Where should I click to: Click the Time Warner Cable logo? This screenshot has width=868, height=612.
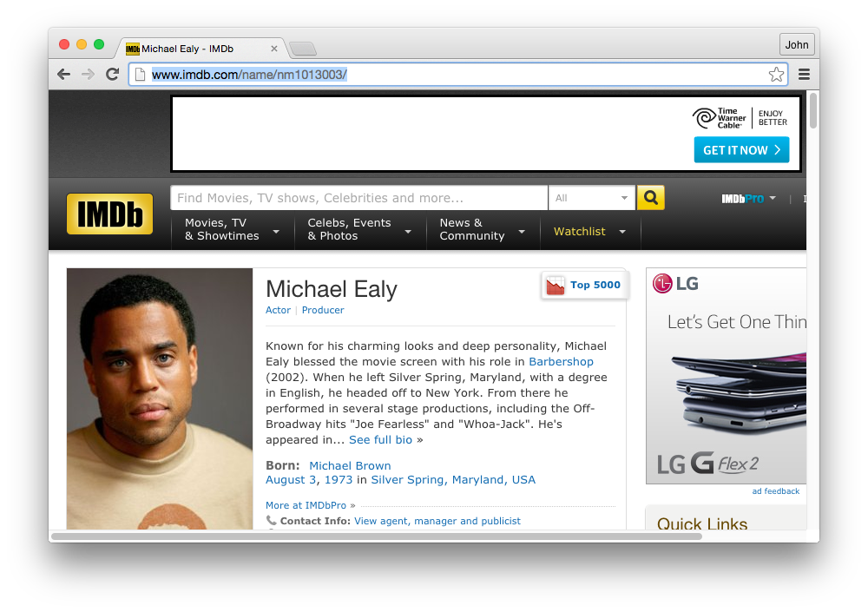719,118
